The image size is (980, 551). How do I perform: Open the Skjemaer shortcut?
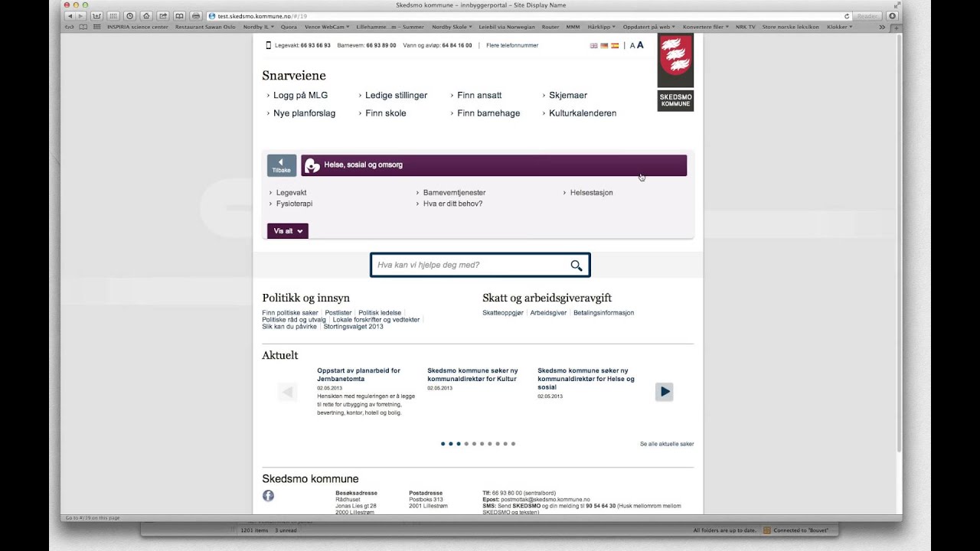click(x=568, y=95)
